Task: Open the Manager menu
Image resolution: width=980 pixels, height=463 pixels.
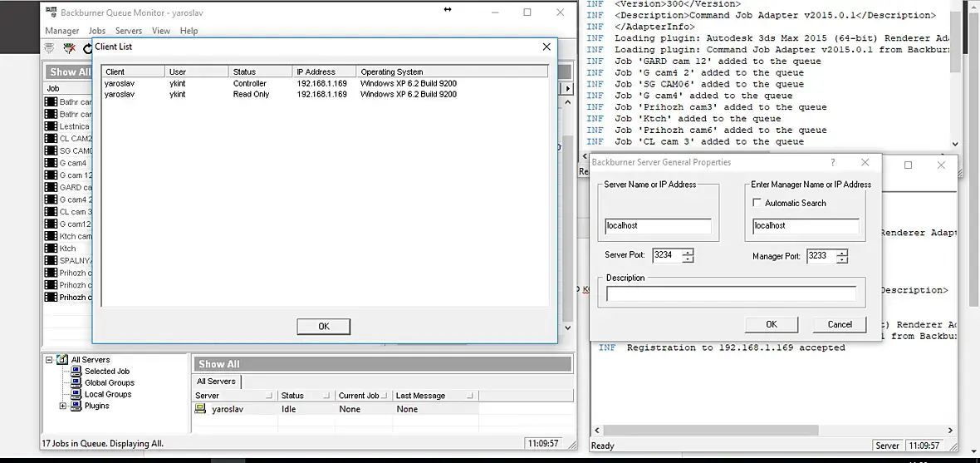Action: (x=62, y=31)
